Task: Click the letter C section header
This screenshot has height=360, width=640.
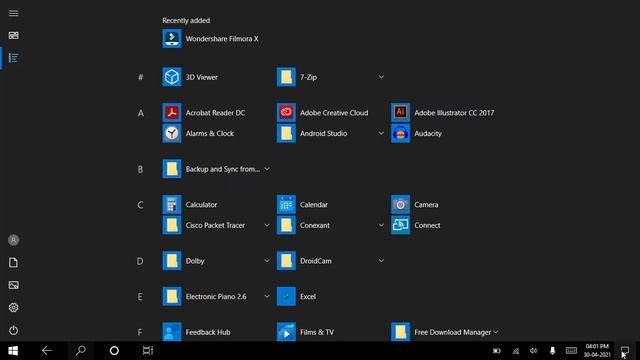Action: [140, 204]
